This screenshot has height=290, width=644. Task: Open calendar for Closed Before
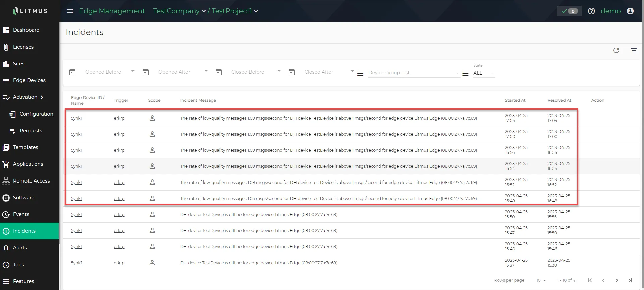tap(219, 72)
